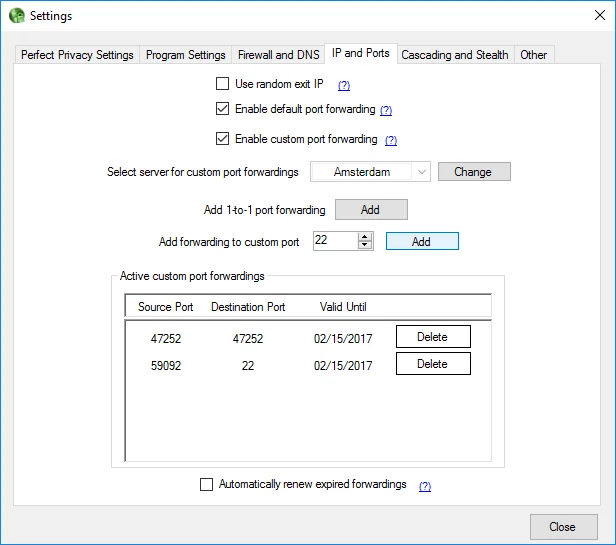Click Add next to custom port field

(422, 241)
